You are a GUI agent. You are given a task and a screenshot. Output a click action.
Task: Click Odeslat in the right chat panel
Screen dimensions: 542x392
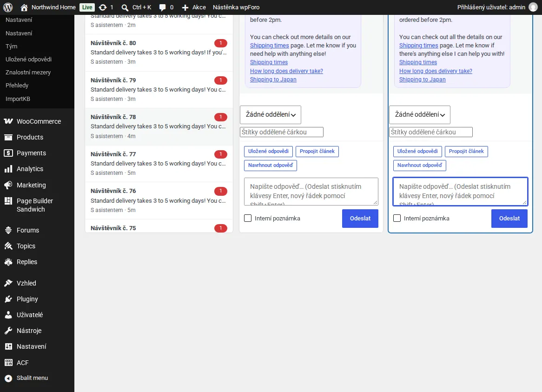pyautogui.click(x=509, y=219)
